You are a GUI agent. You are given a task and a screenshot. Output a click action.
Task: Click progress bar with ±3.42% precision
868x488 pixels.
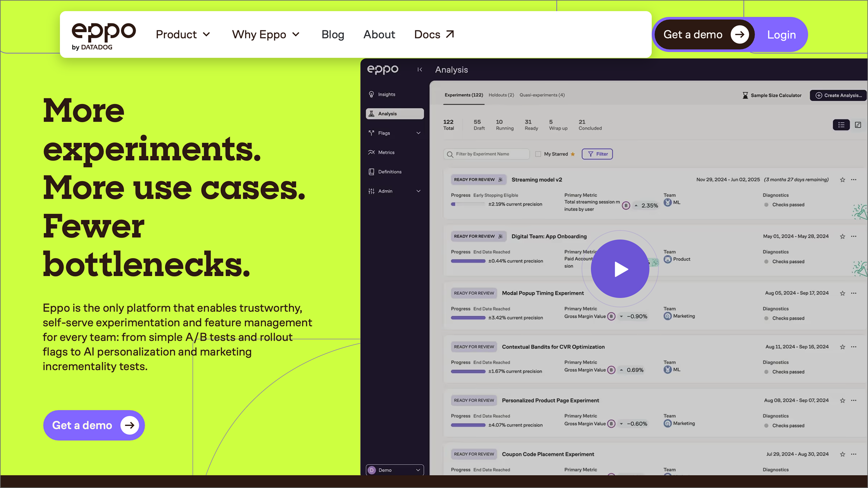(468, 318)
